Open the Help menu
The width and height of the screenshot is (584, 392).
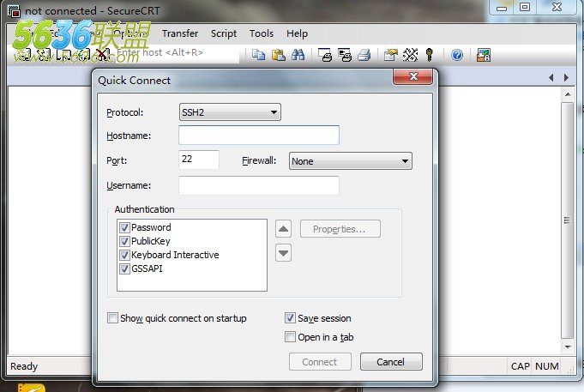click(297, 33)
